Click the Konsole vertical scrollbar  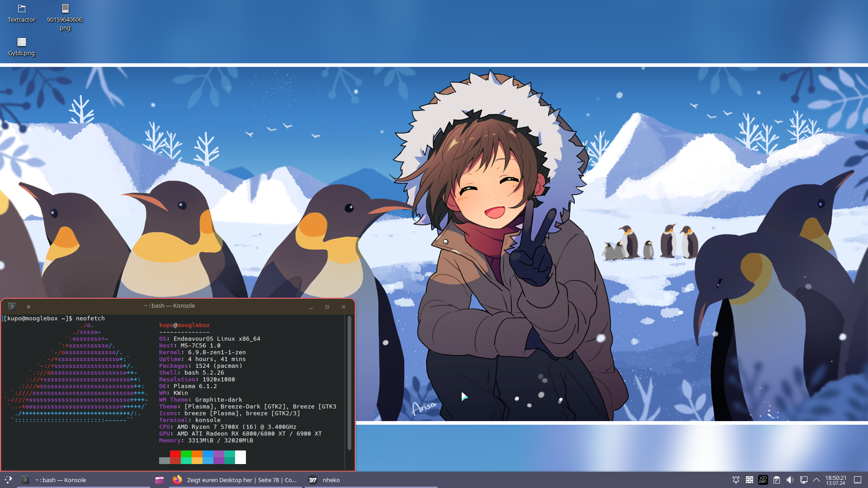pos(349,383)
